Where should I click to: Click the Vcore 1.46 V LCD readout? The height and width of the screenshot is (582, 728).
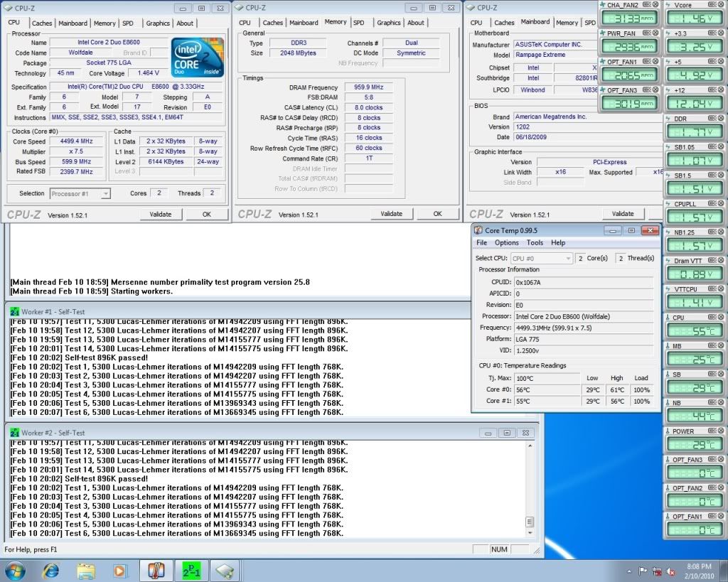tap(695, 19)
